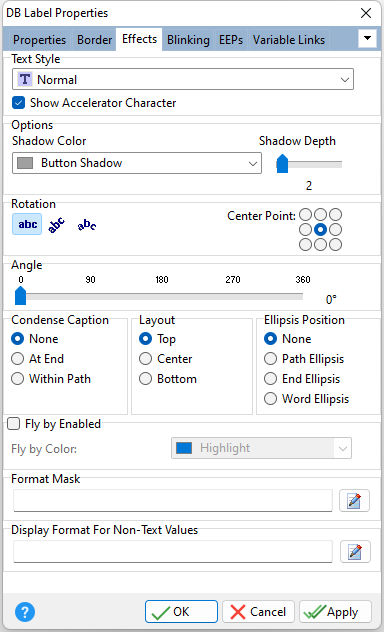Switch to the Effects tab

(139, 39)
